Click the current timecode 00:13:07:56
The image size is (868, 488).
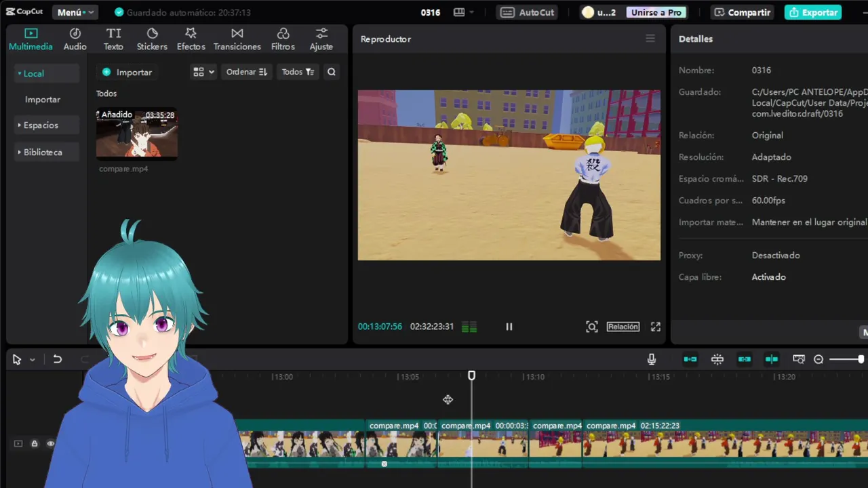point(380,327)
